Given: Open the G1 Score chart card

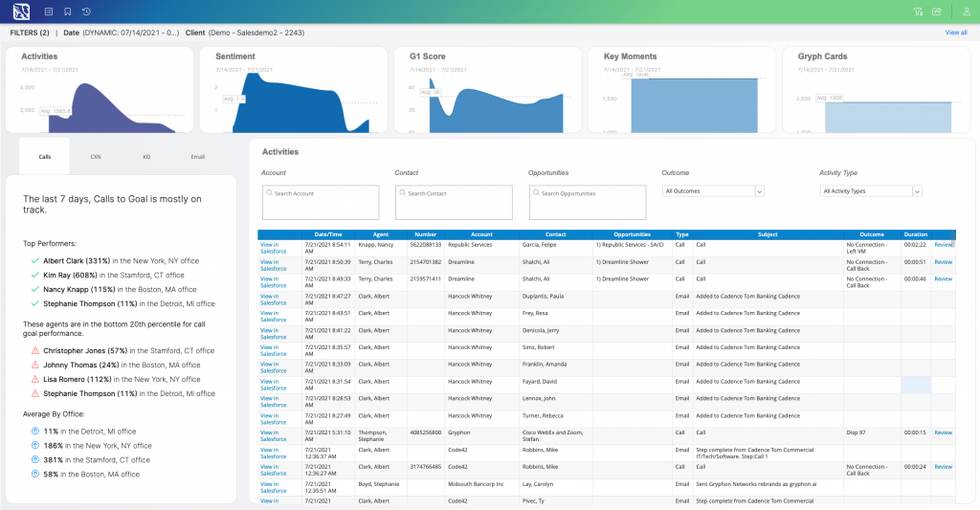Looking at the screenshot, I should [487, 90].
